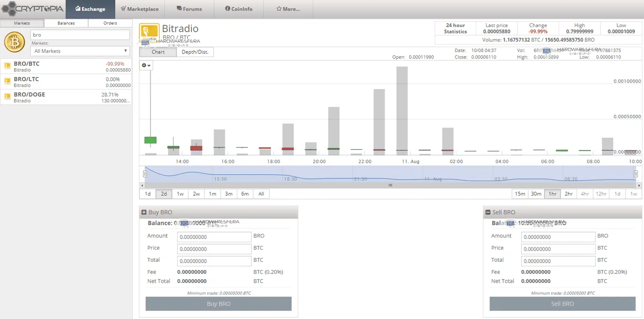Image resolution: width=644 pixels, height=319 pixels.
Task: Click the Buy BRO button
Action: click(219, 304)
